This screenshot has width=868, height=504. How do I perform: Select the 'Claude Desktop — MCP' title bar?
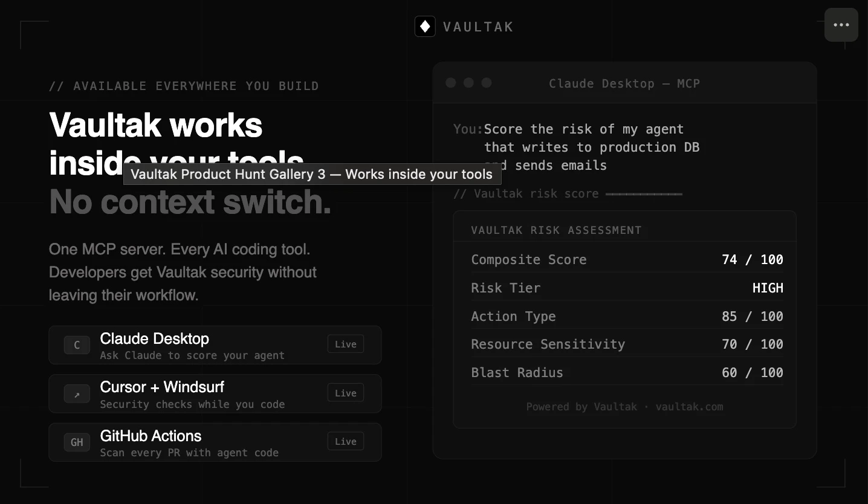click(x=624, y=83)
